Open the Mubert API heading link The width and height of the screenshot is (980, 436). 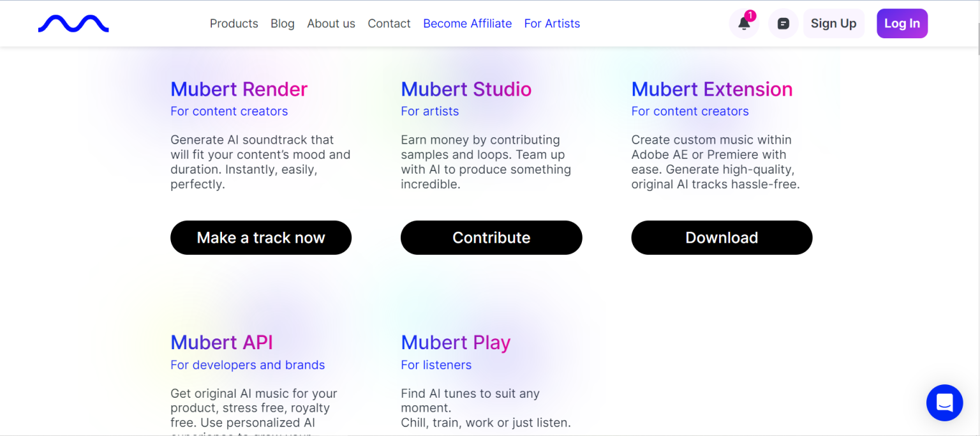coord(221,343)
